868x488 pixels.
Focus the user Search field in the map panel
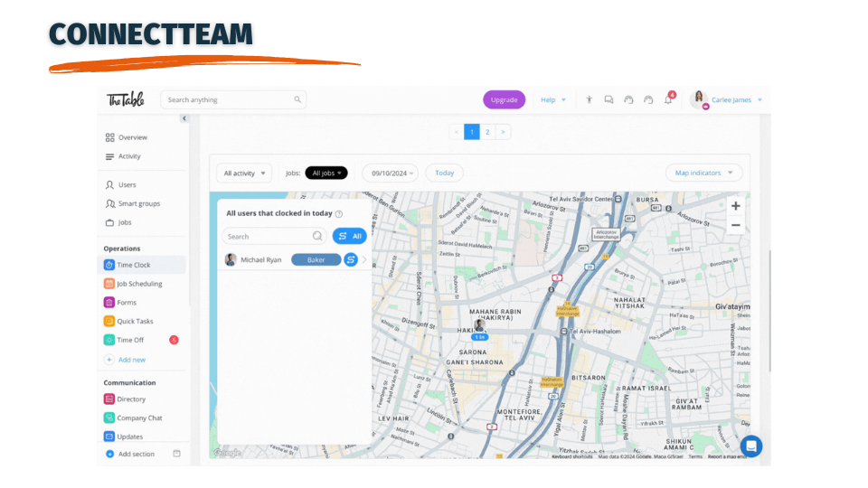(274, 236)
